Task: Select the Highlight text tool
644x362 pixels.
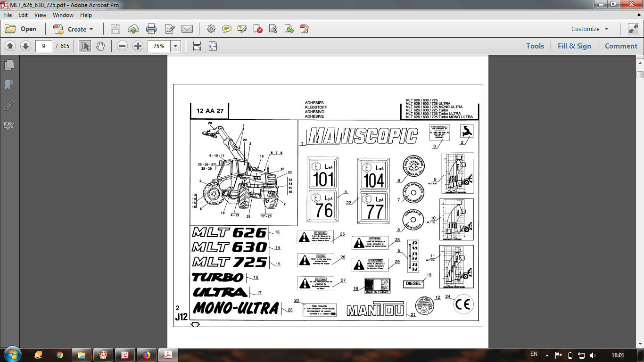Action: (x=242, y=29)
